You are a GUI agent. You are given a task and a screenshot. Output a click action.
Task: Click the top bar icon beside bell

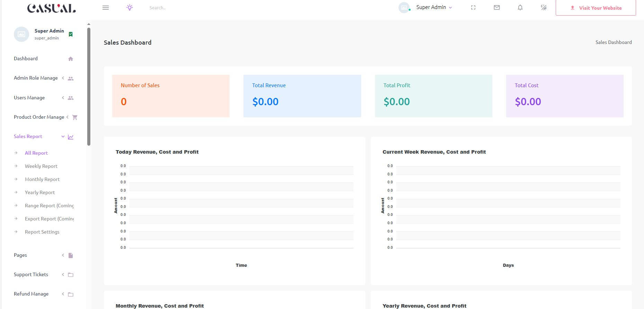click(544, 8)
